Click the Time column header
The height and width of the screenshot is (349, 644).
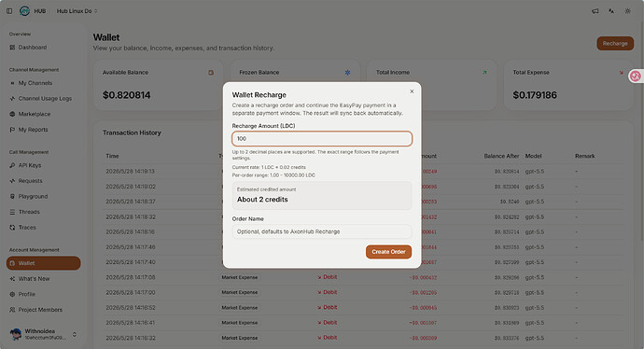click(113, 156)
